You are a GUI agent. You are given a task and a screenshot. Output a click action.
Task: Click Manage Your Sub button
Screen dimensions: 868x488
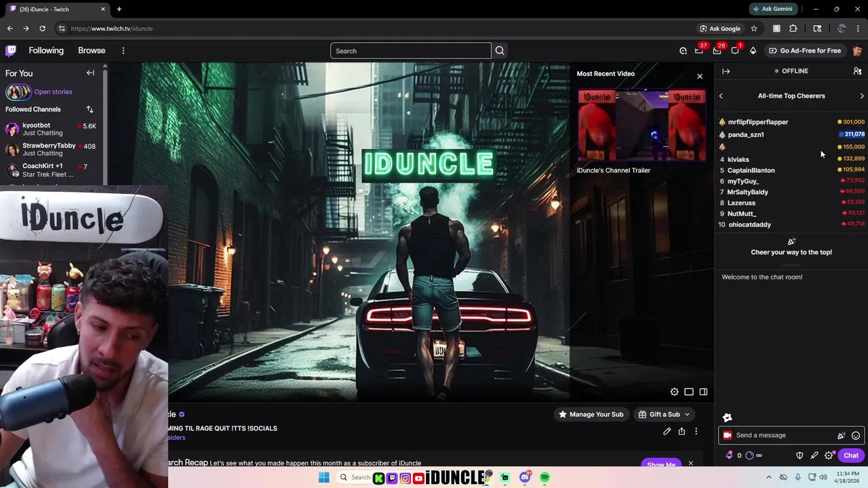point(591,414)
